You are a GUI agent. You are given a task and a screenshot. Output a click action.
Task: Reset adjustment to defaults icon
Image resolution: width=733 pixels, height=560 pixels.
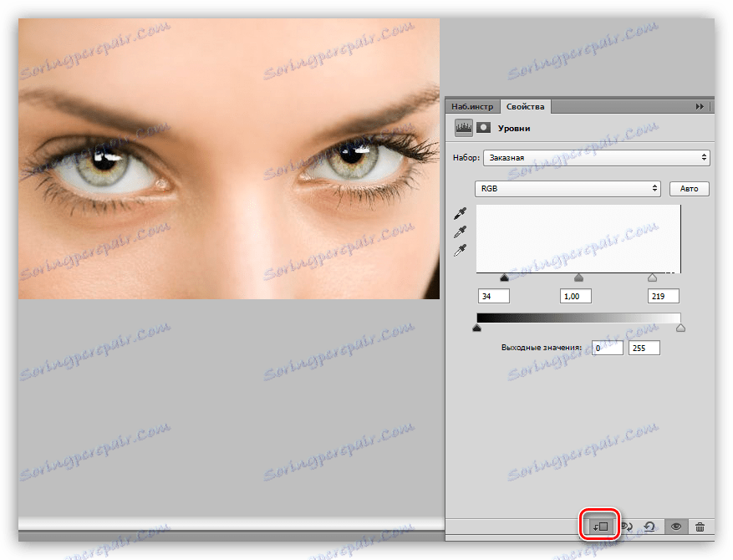tap(649, 527)
